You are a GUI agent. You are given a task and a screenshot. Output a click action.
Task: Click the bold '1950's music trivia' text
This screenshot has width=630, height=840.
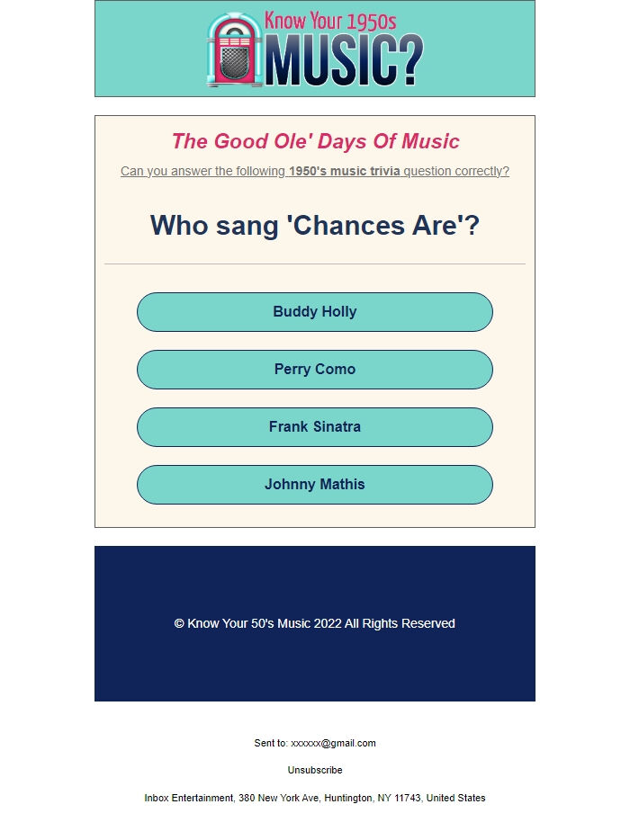344,171
